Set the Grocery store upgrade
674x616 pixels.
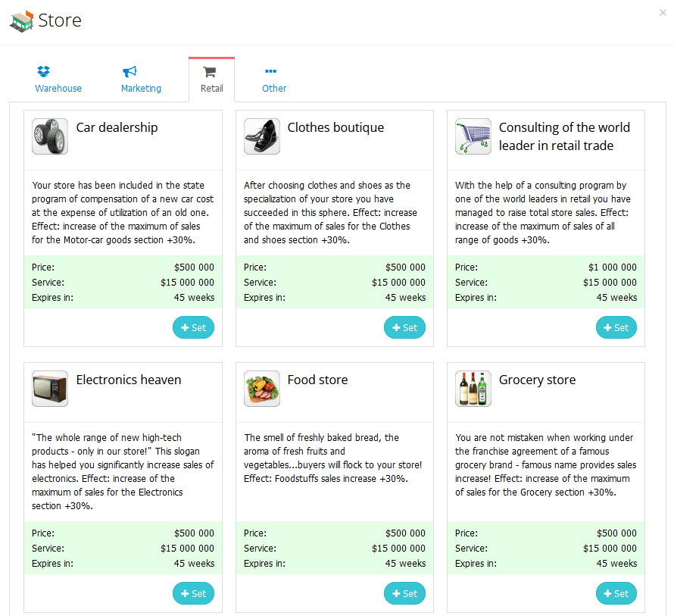pos(616,593)
